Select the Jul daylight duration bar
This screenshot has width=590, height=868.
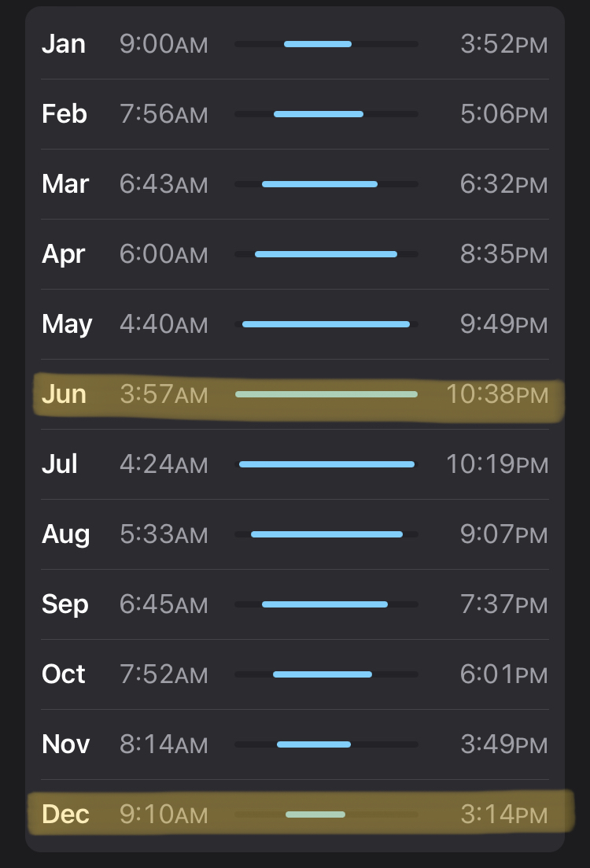tap(326, 464)
